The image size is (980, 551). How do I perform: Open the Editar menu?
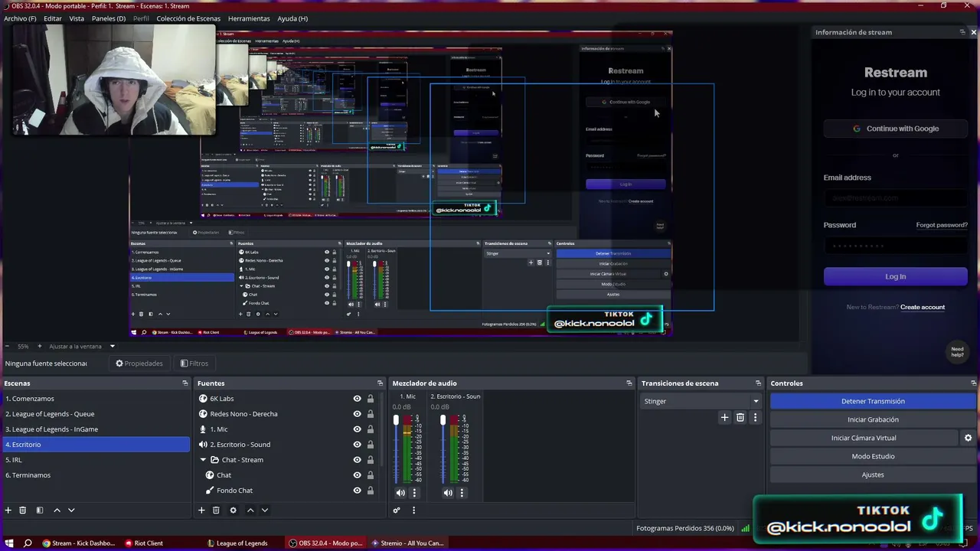[53, 18]
